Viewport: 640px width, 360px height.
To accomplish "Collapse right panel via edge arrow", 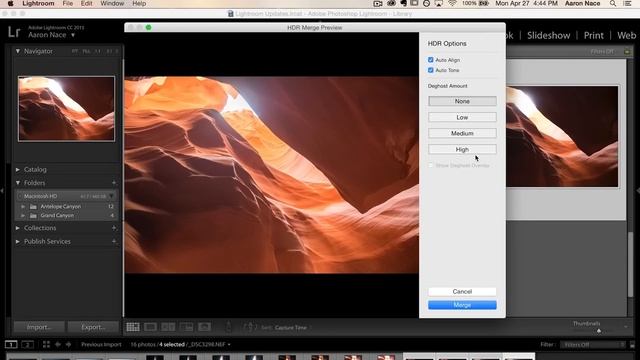I will pos(637,191).
